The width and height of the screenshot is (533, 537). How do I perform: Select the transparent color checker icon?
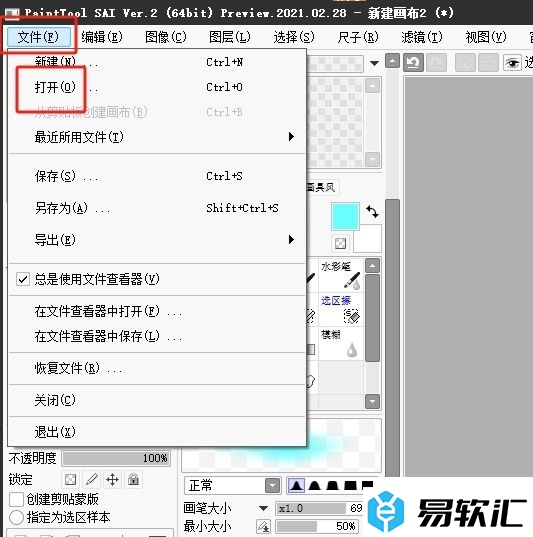340,243
